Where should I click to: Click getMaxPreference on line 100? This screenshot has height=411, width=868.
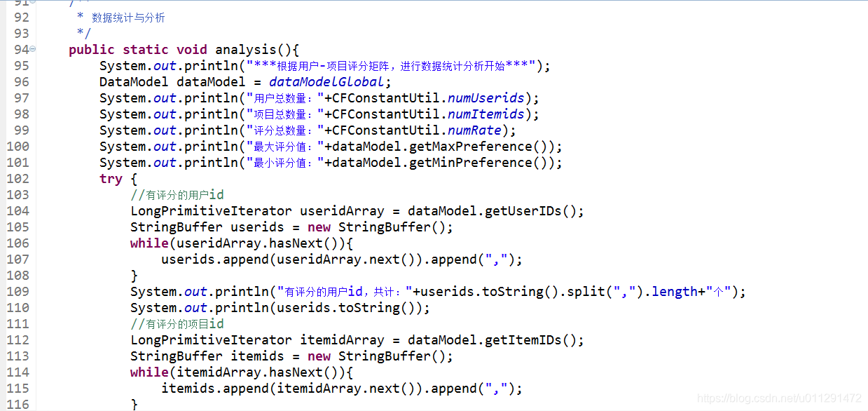point(471,147)
